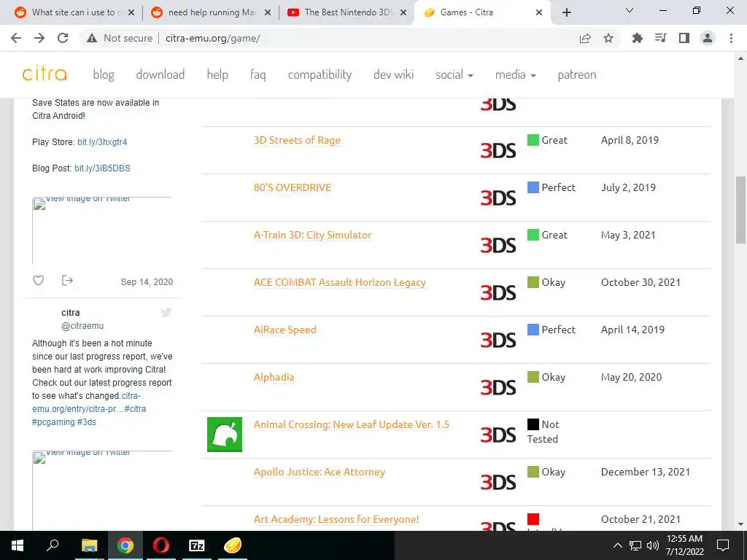Open the Chrome profile avatar
747x560 pixels.
pyautogui.click(x=708, y=38)
